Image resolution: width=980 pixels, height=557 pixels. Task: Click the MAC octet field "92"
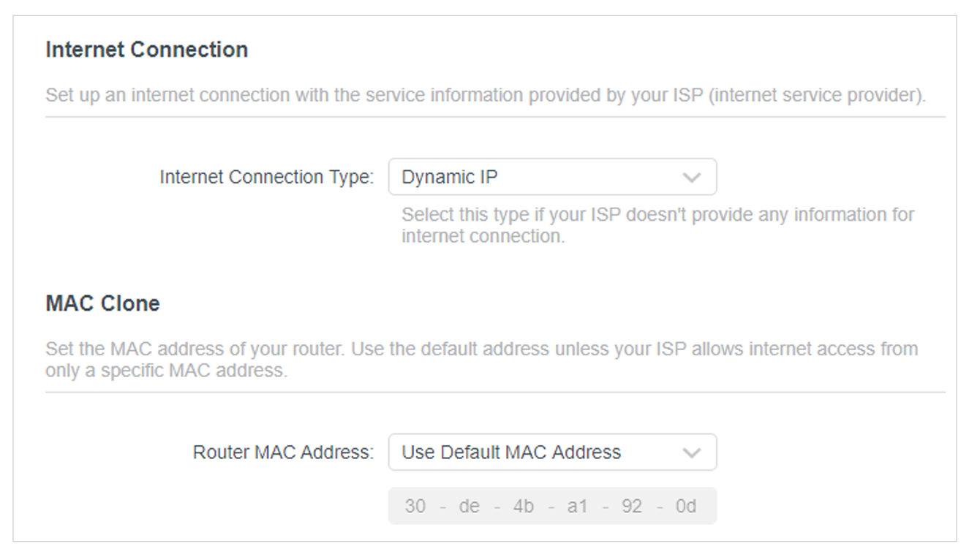click(631, 507)
